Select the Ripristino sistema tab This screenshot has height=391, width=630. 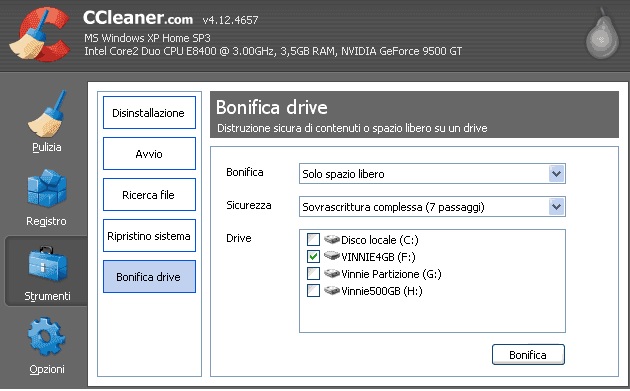[x=149, y=235]
